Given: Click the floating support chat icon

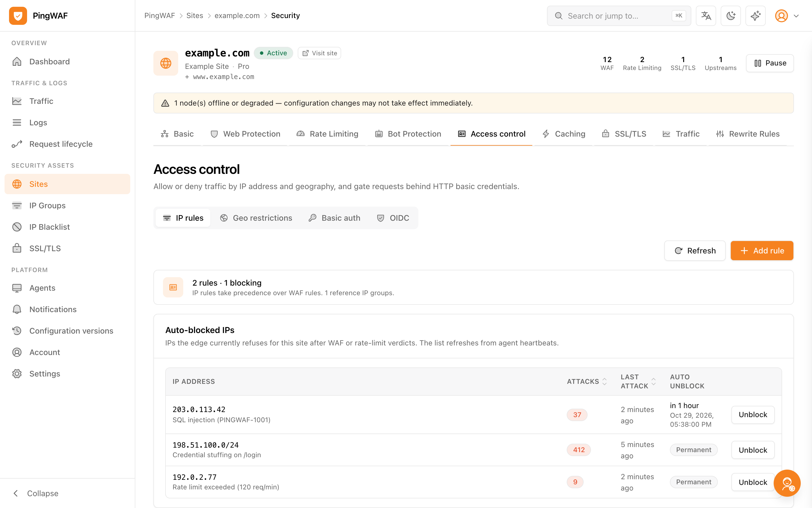Looking at the screenshot, I should click(787, 483).
